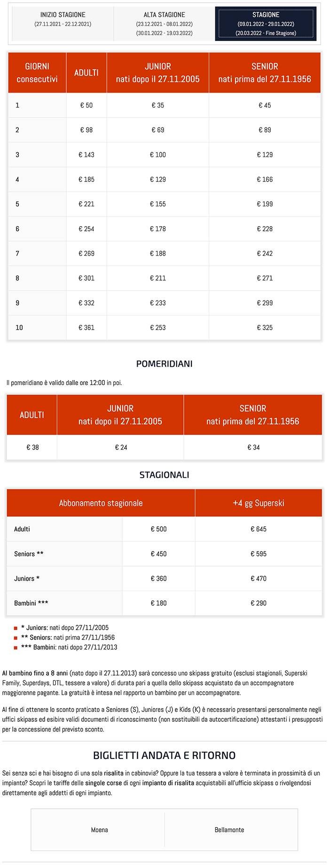Open Moena round-trip ticket rates

coord(99,830)
